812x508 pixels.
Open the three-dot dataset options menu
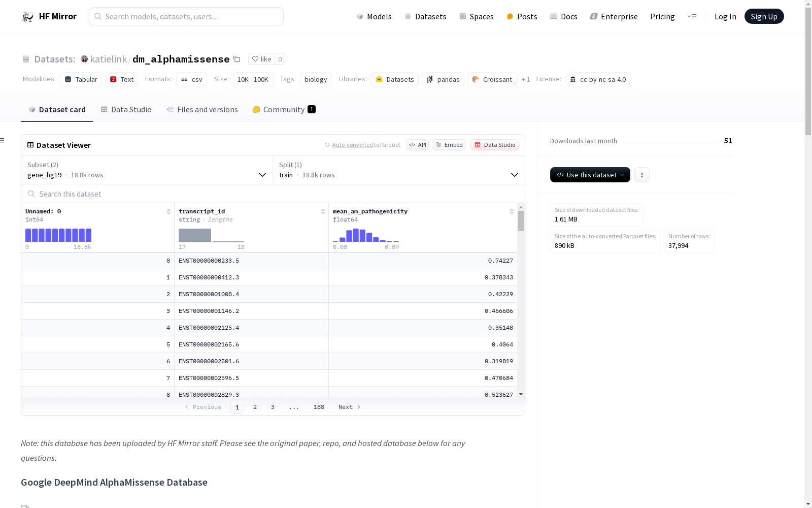642,175
